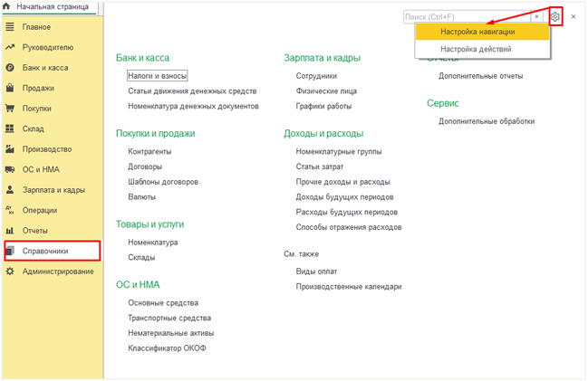Click in the Поиск search field

pos(466,16)
